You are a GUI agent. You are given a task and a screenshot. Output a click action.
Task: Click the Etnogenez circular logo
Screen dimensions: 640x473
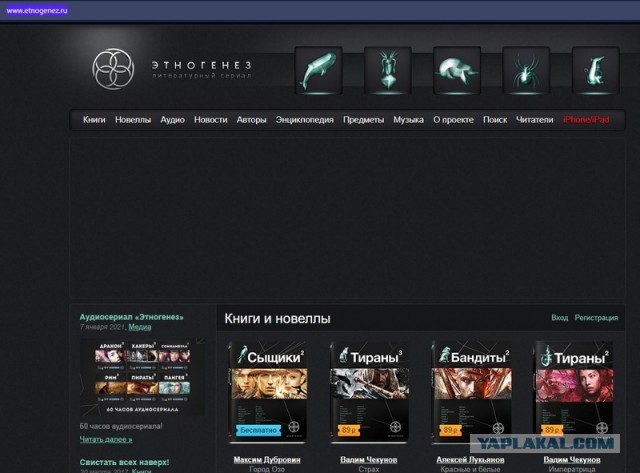(113, 69)
